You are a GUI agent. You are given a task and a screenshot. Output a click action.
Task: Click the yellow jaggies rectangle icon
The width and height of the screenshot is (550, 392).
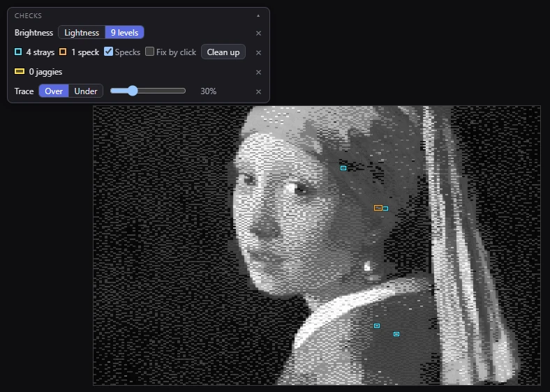(x=20, y=72)
